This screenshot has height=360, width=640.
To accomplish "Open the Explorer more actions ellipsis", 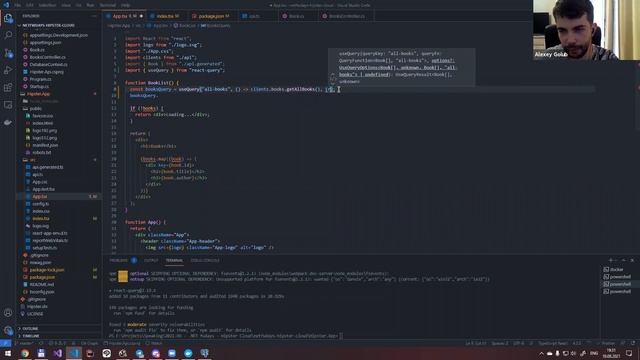I will [x=94, y=16].
